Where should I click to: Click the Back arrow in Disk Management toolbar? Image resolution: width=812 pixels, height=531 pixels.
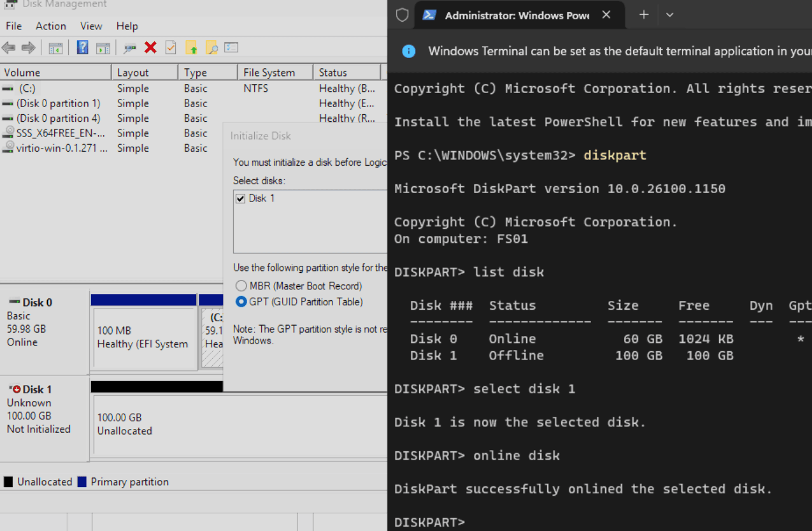[8, 48]
